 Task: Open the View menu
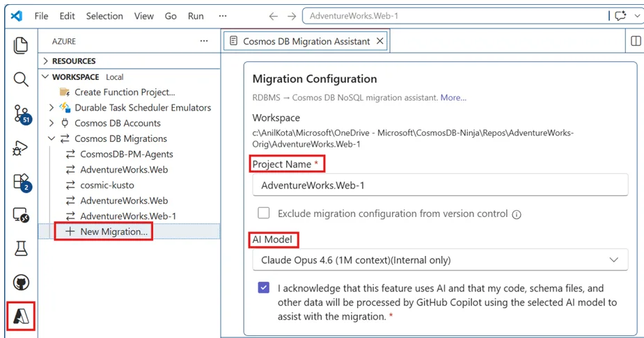[143, 16]
